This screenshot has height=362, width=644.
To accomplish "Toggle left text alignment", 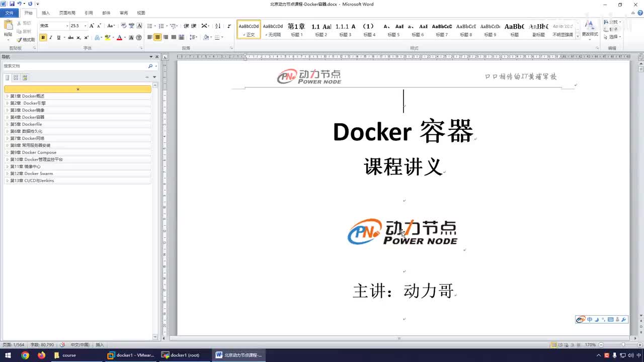I will (149, 37).
